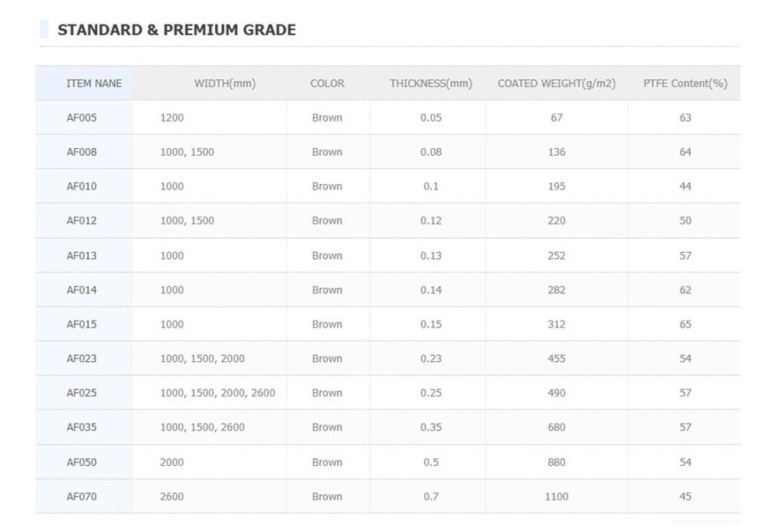Select the THICKNESS(mm) column header
758x532 pixels.
tap(431, 84)
